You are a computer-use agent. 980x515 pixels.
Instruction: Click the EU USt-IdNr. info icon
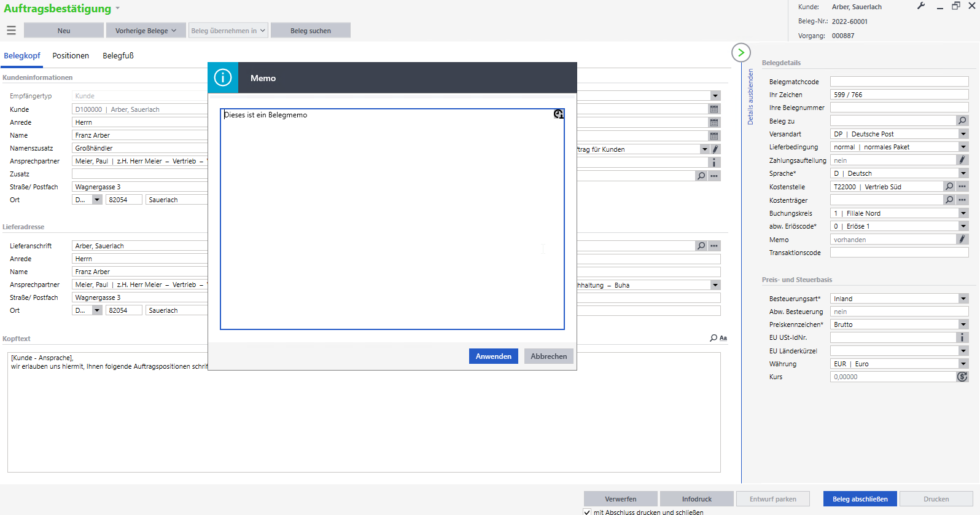[x=962, y=337]
